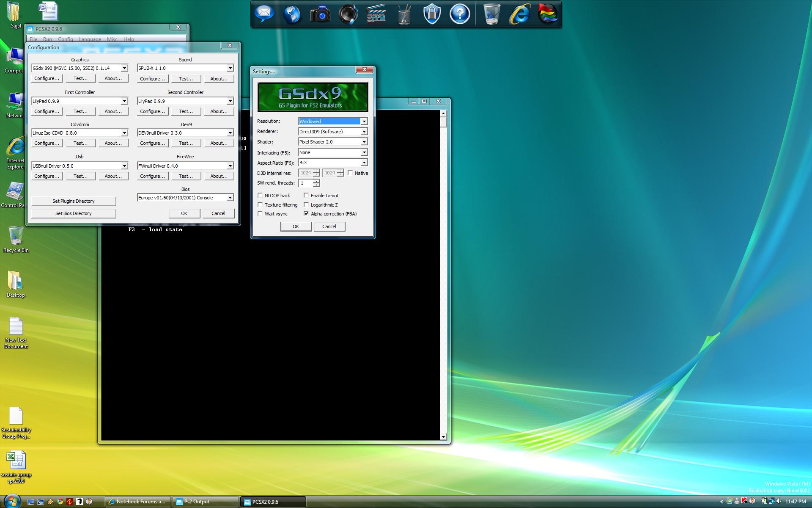
Task: Click Set Plugins Directory button
Action: pyautogui.click(x=74, y=201)
